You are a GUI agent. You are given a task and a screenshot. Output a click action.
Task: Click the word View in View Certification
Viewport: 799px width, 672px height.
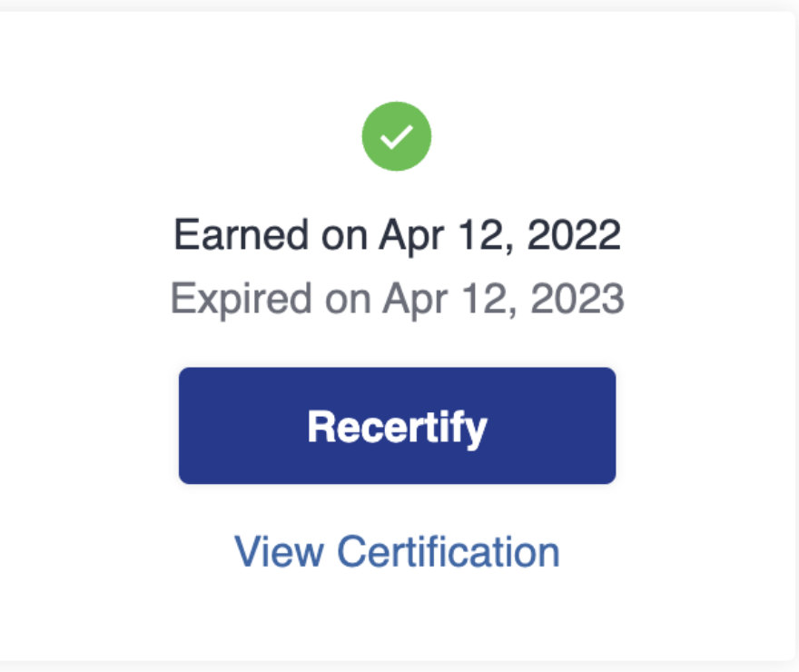click(x=279, y=552)
